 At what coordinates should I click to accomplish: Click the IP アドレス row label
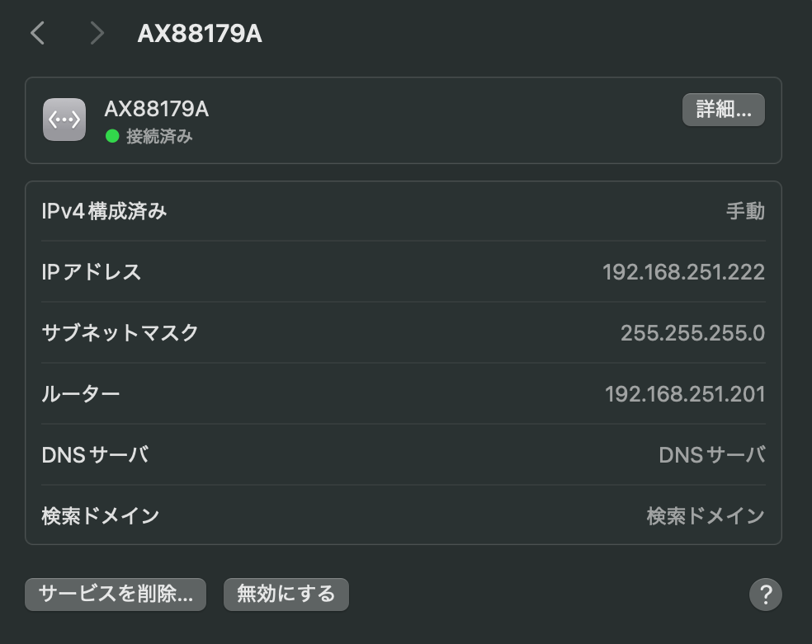(91, 272)
